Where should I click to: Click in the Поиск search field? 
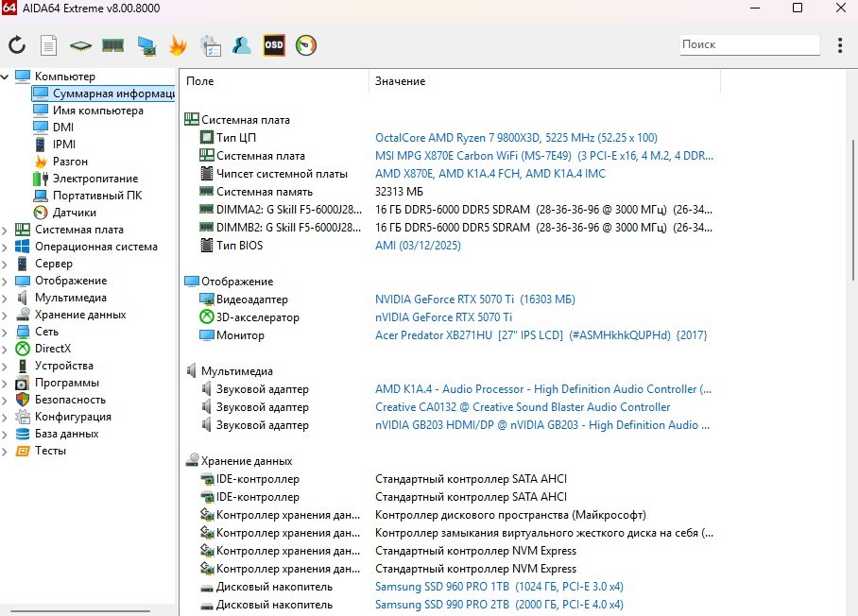tap(748, 44)
